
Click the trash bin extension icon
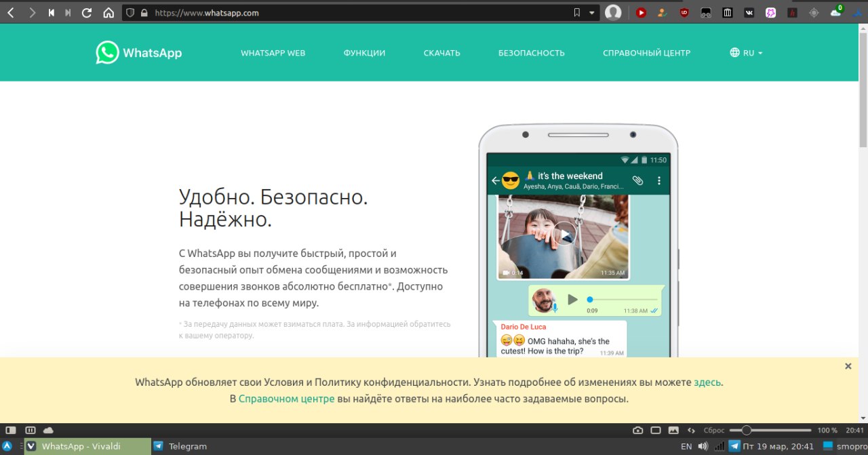click(x=728, y=12)
